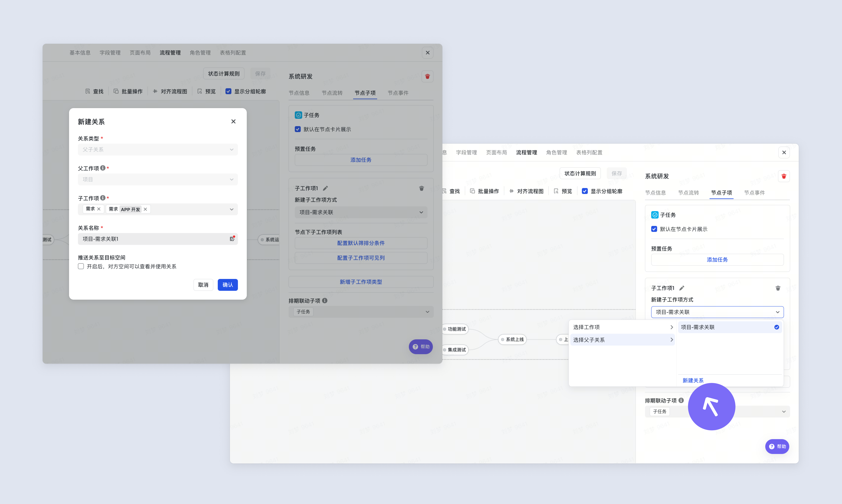Open 排期联动子项 dropdown in left window

(x=361, y=312)
